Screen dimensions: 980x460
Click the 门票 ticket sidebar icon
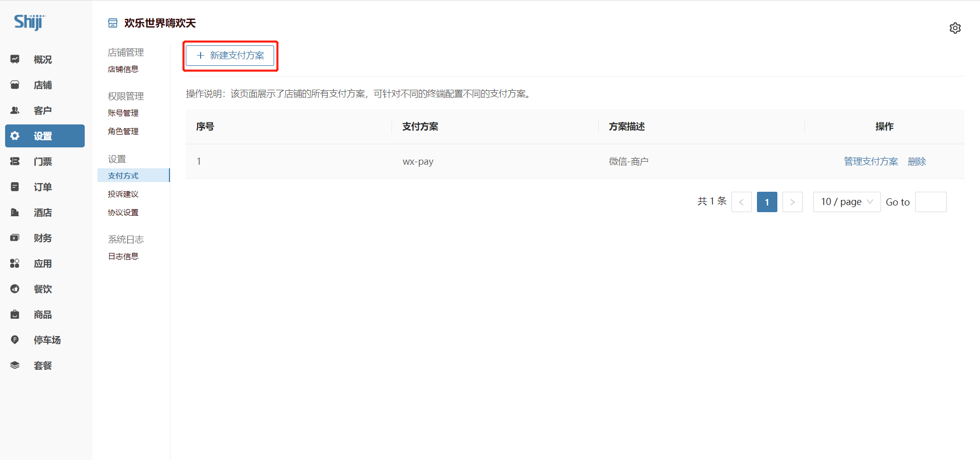[x=15, y=161]
